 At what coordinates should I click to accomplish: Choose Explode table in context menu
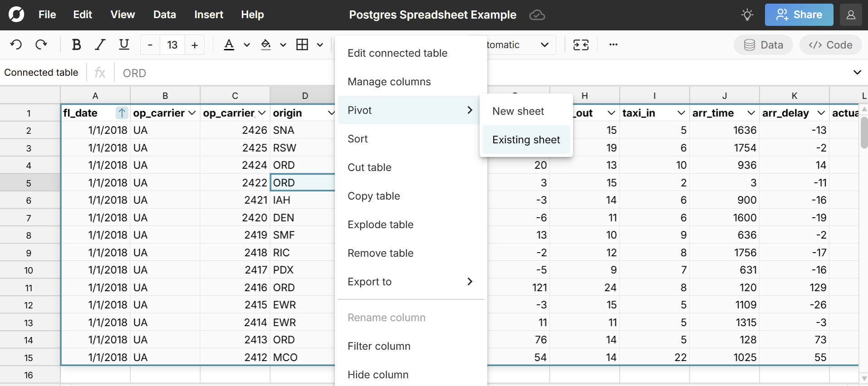click(x=380, y=225)
